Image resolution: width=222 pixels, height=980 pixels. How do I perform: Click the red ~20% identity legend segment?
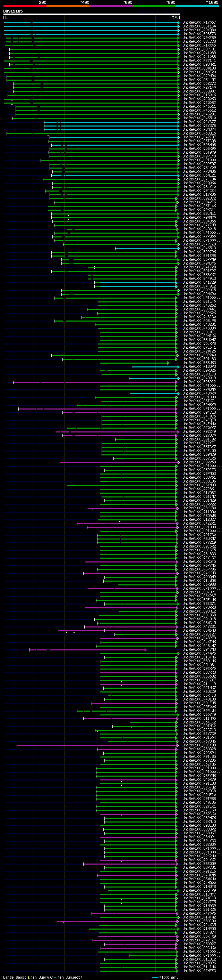25,6
